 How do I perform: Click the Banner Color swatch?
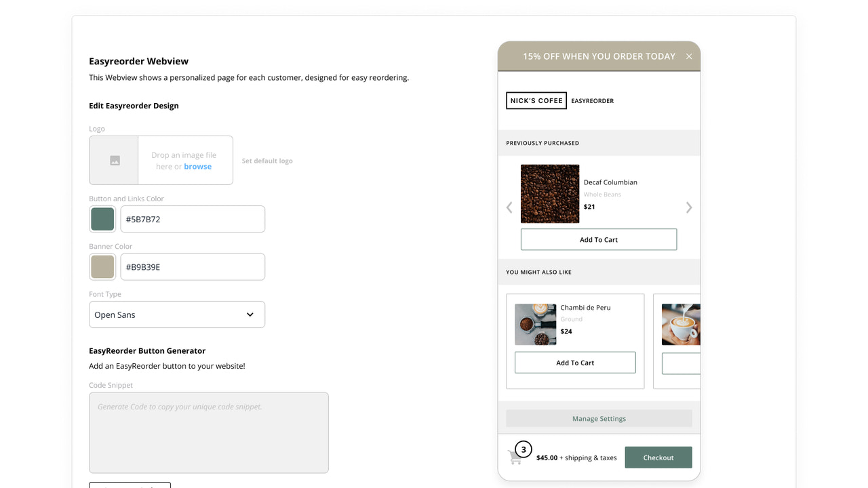click(x=102, y=266)
